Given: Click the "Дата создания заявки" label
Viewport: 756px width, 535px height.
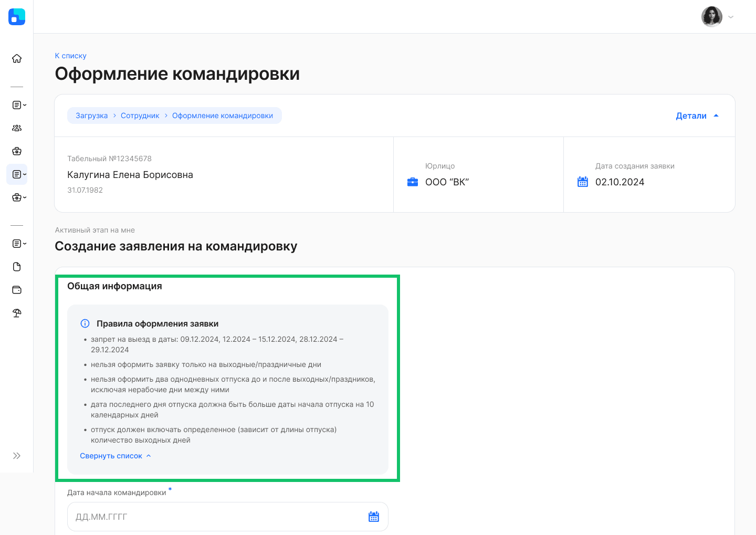Looking at the screenshot, I should [635, 166].
